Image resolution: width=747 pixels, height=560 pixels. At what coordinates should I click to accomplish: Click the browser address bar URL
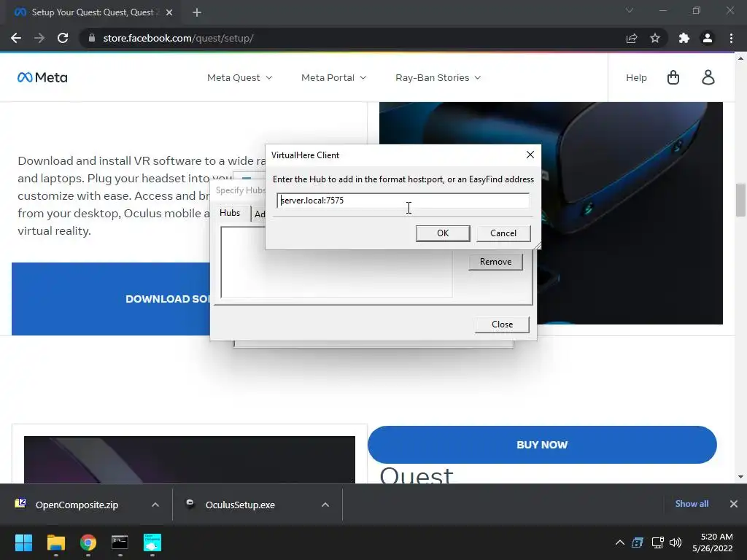[178, 38]
